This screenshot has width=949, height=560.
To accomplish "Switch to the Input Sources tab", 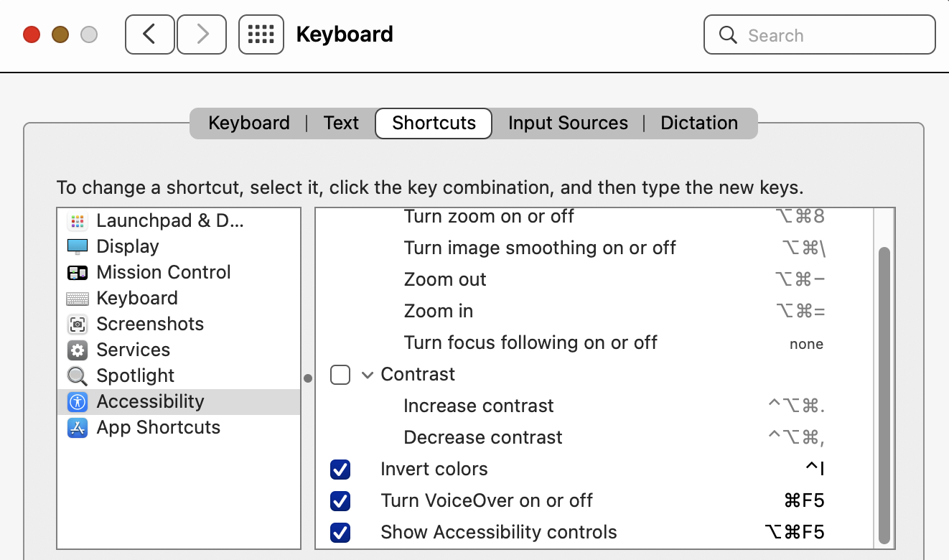I will 568,123.
